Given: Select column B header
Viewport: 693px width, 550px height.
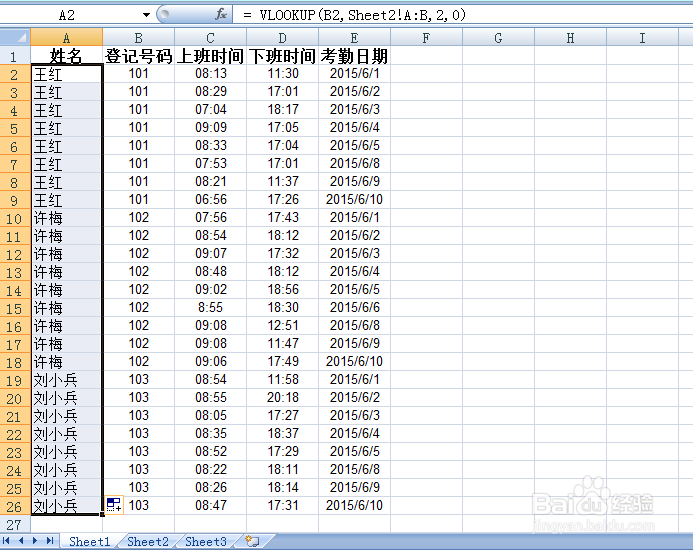Looking at the screenshot, I should click(139, 37).
